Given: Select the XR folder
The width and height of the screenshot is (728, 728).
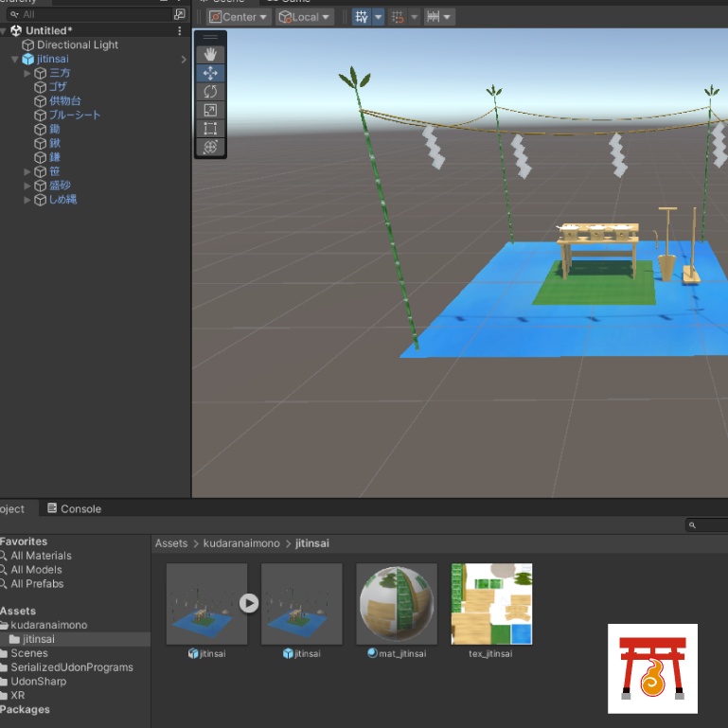Looking at the screenshot, I should point(17,695).
